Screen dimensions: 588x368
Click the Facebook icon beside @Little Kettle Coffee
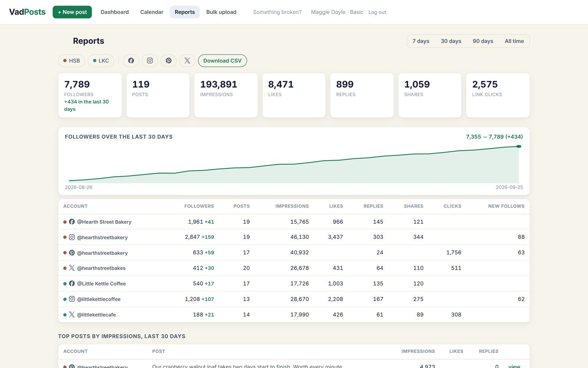(72, 284)
